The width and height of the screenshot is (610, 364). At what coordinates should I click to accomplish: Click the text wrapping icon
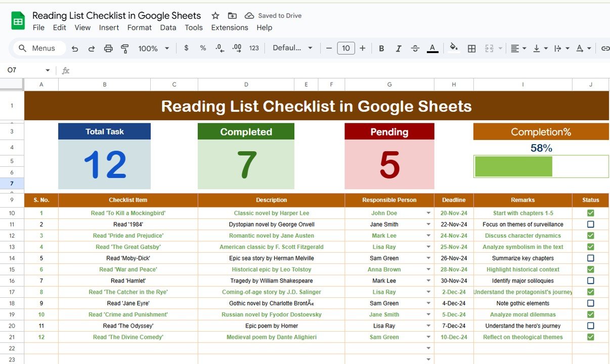[558, 49]
